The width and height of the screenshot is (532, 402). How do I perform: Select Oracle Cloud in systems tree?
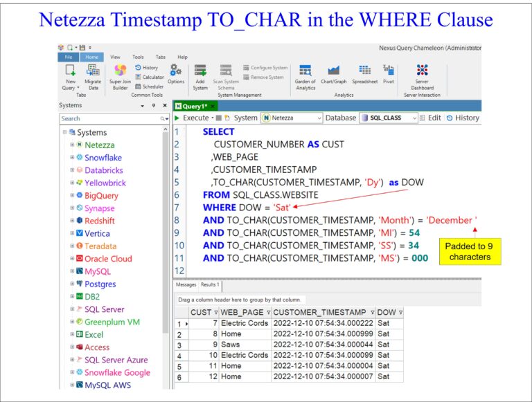click(x=108, y=259)
